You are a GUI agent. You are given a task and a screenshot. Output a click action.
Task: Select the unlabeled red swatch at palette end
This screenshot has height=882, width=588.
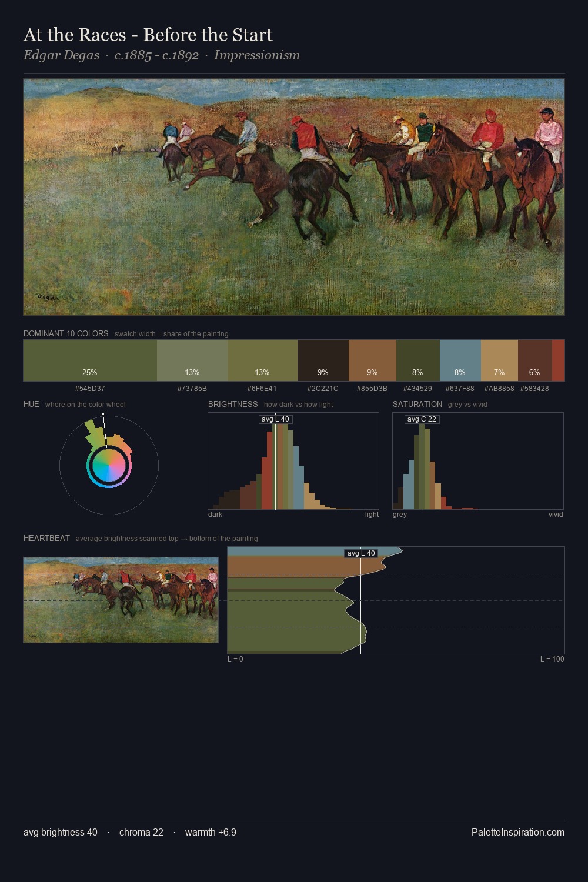point(559,360)
